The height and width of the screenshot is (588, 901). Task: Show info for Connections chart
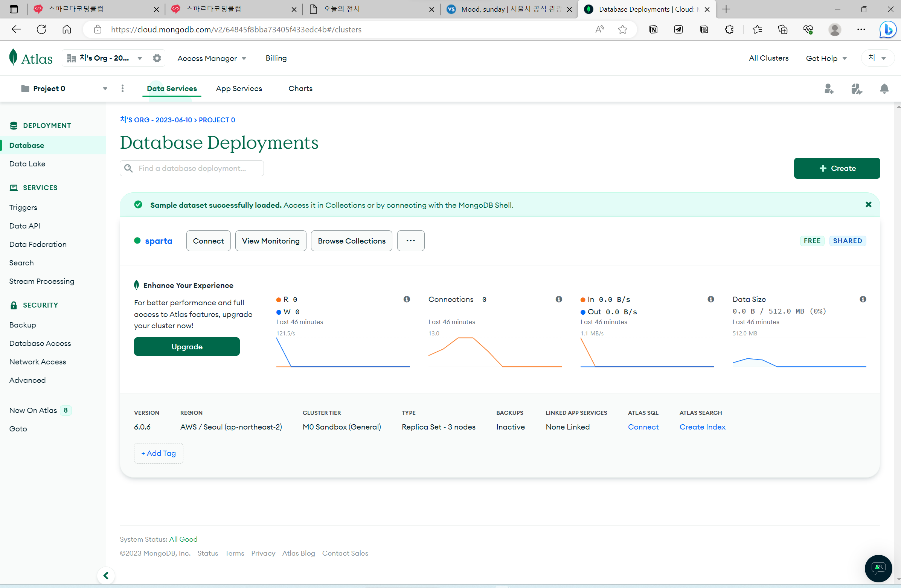tap(559, 299)
